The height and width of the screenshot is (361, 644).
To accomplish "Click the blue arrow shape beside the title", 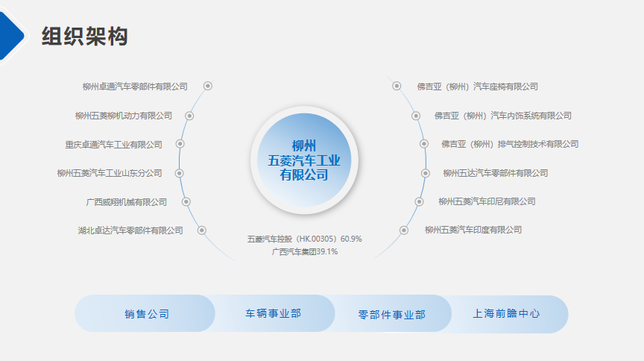I will click(x=11, y=34).
